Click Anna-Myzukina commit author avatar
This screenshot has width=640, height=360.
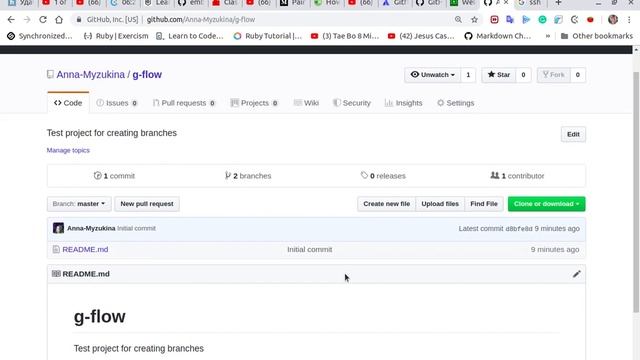click(58, 228)
